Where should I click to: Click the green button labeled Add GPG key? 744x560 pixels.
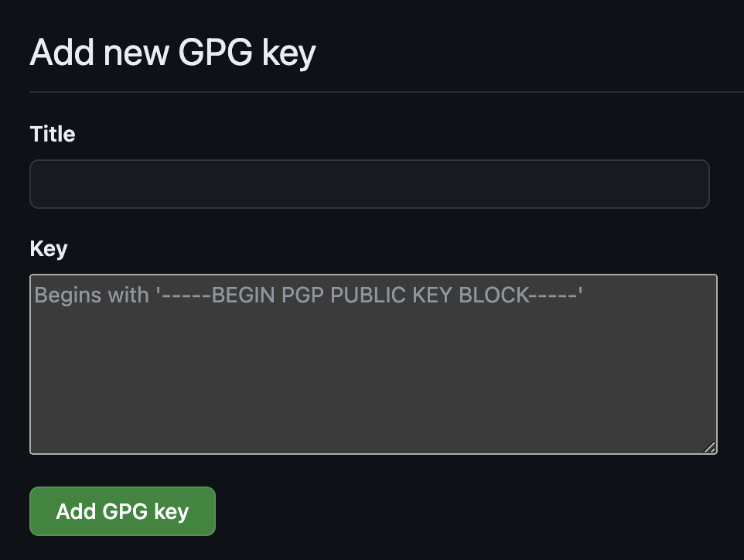[122, 511]
